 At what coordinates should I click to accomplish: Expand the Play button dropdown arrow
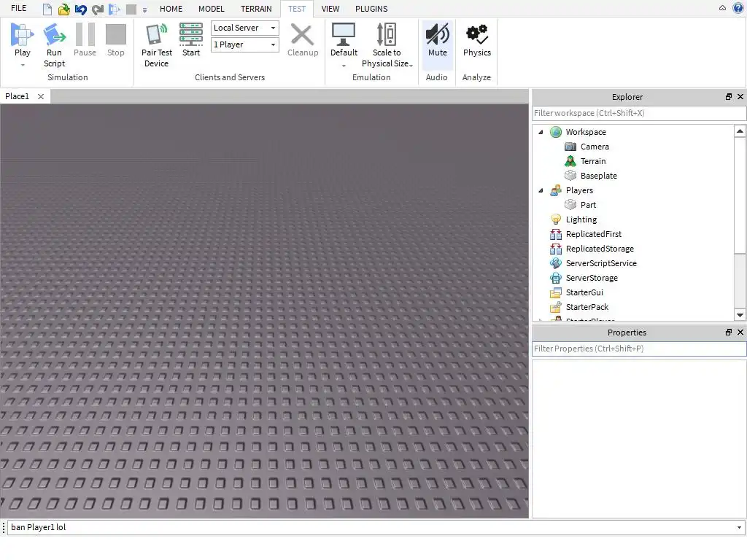[x=23, y=65]
